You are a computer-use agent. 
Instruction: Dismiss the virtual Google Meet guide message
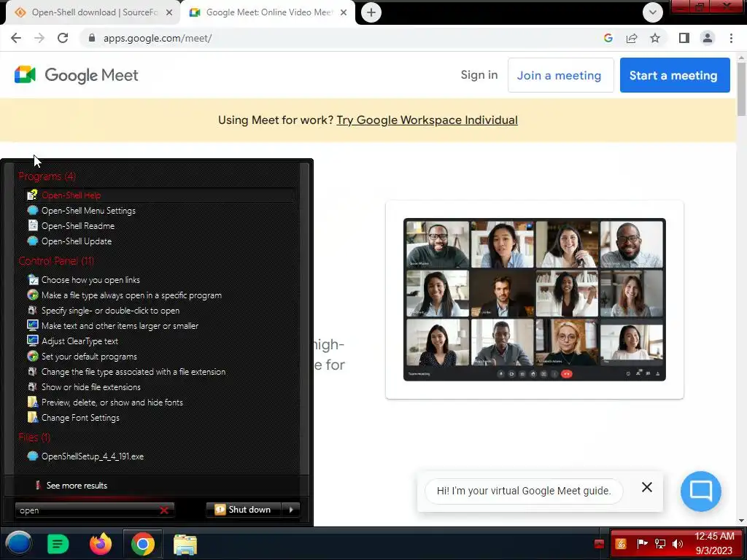646,487
